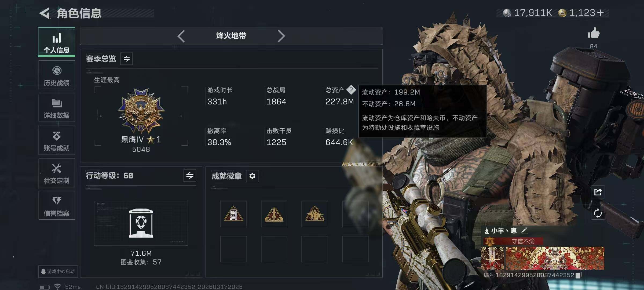Switch to next mode with right chevron
This screenshot has width=644, height=290.
[x=281, y=36]
